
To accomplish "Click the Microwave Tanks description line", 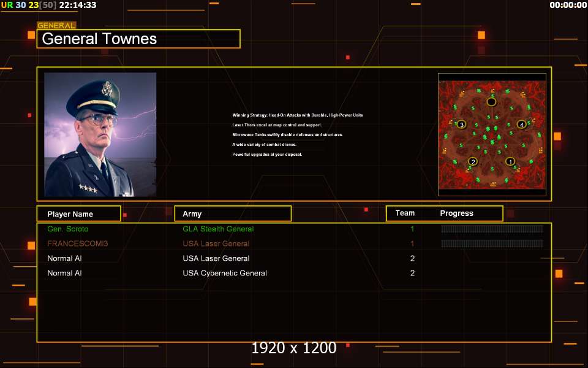I will pos(288,134).
